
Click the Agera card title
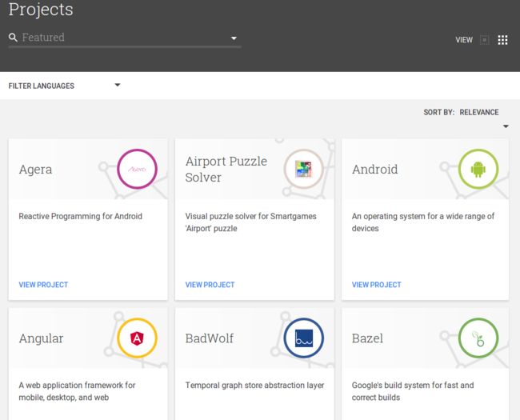35,169
